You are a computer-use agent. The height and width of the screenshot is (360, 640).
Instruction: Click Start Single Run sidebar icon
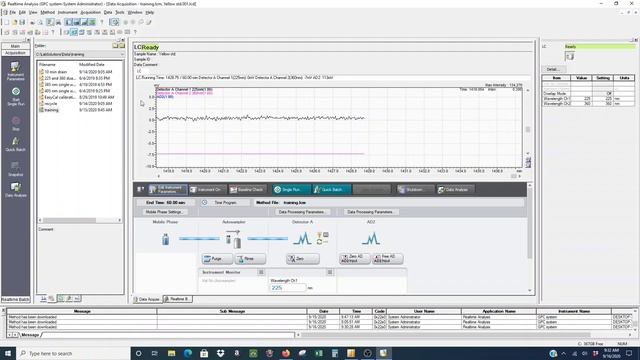click(16, 96)
